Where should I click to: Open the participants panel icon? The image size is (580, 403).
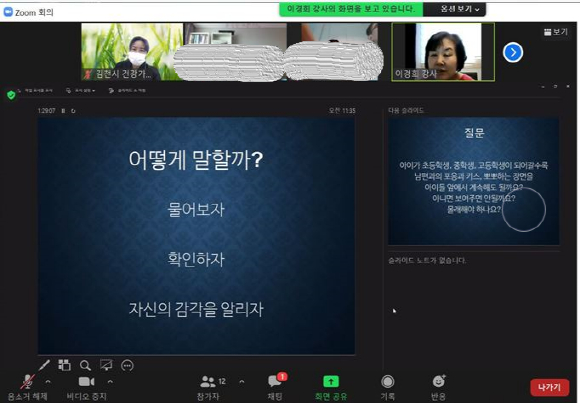click(208, 382)
